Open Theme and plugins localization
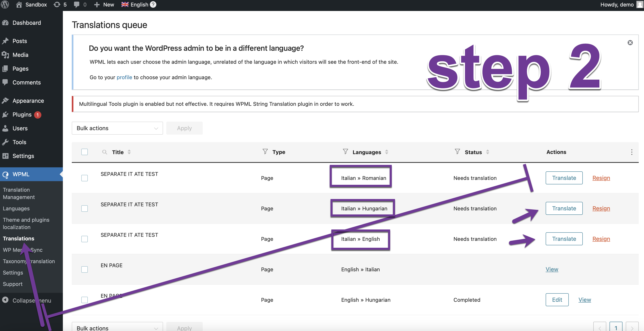 click(26, 223)
